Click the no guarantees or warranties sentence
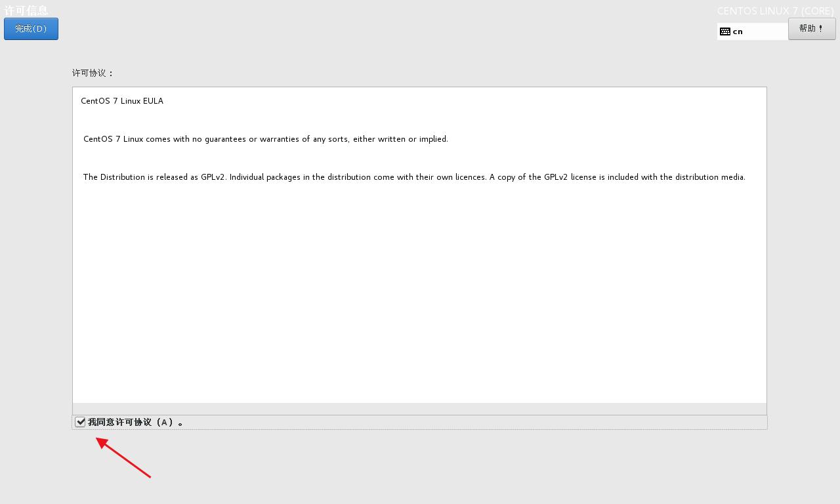Screen dimensions: 840x504 pos(266,139)
